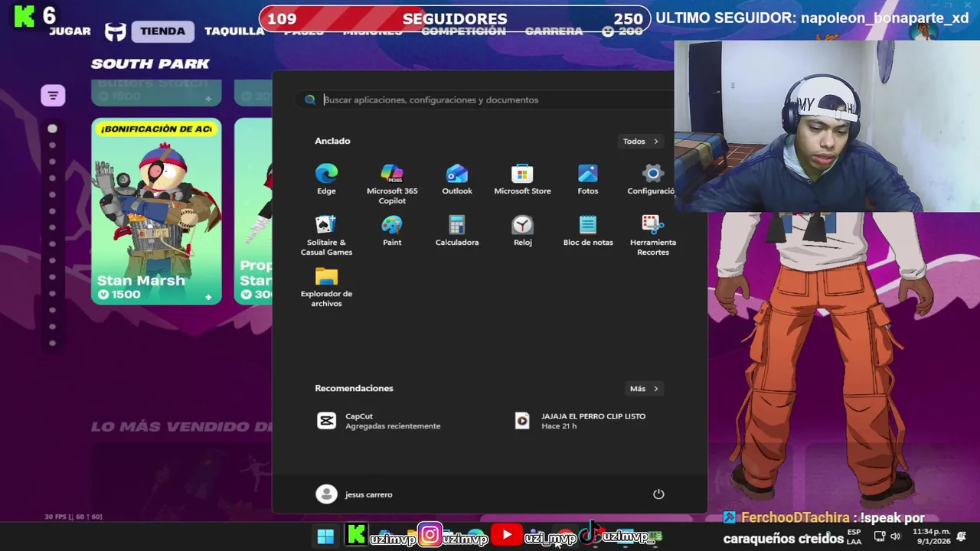Open the Outlook app

tap(457, 180)
